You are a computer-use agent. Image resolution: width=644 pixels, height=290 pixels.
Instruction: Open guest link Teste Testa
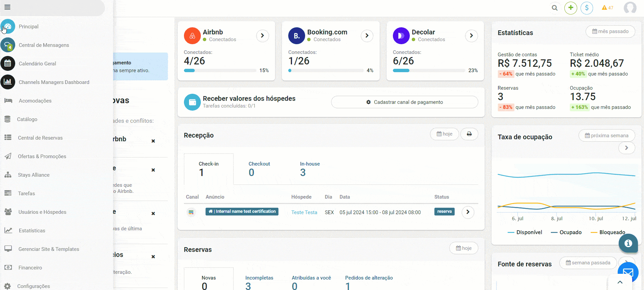coord(304,212)
